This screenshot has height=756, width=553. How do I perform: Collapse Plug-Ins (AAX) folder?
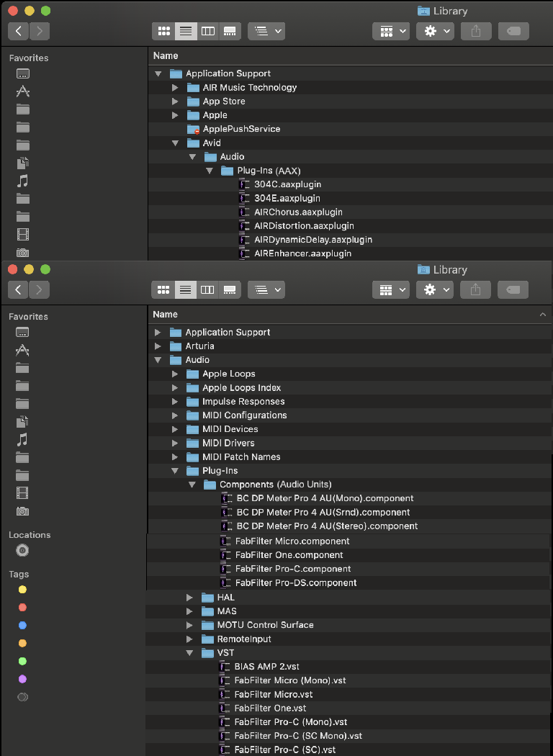pos(210,171)
